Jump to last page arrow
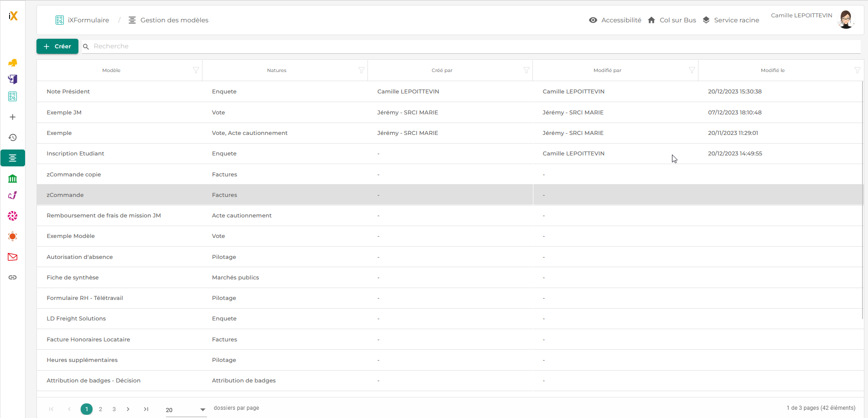Image resolution: width=868 pixels, height=418 pixels. click(x=146, y=409)
